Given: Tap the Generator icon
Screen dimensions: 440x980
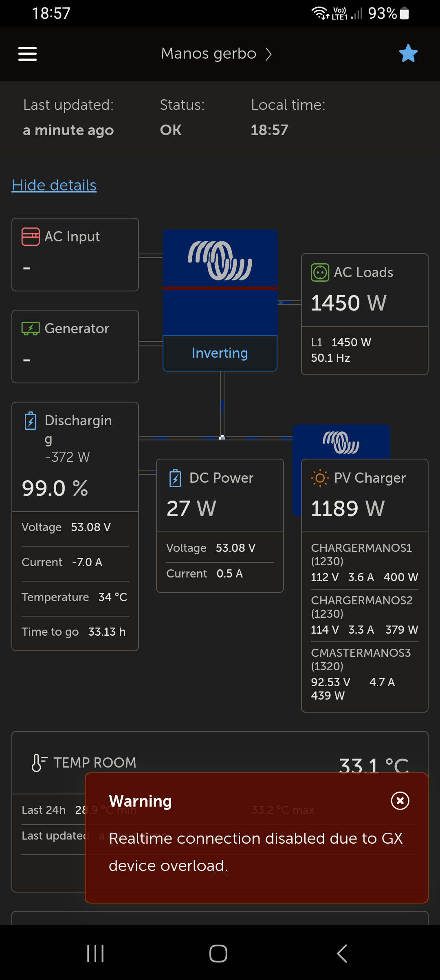Looking at the screenshot, I should tap(31, 328).
